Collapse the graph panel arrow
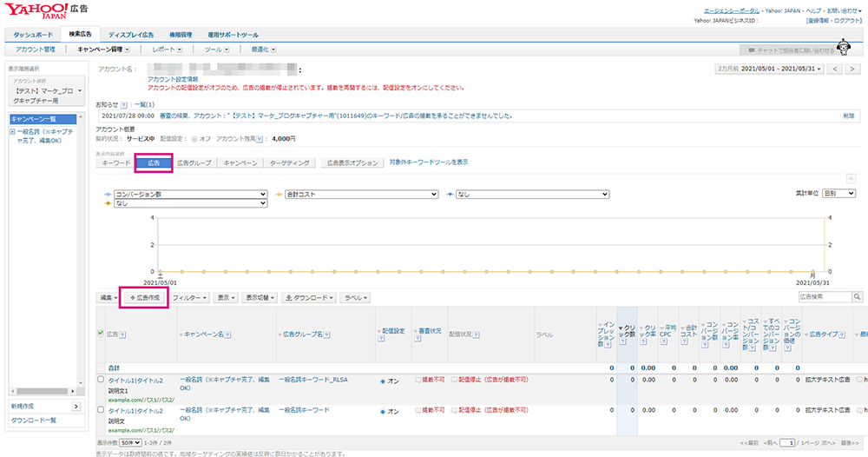Screen dimensions: 868x457 [x=851, y=178]
